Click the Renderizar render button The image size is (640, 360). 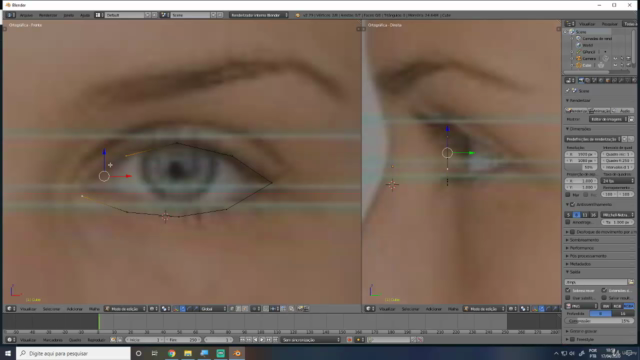coord(576,111)
